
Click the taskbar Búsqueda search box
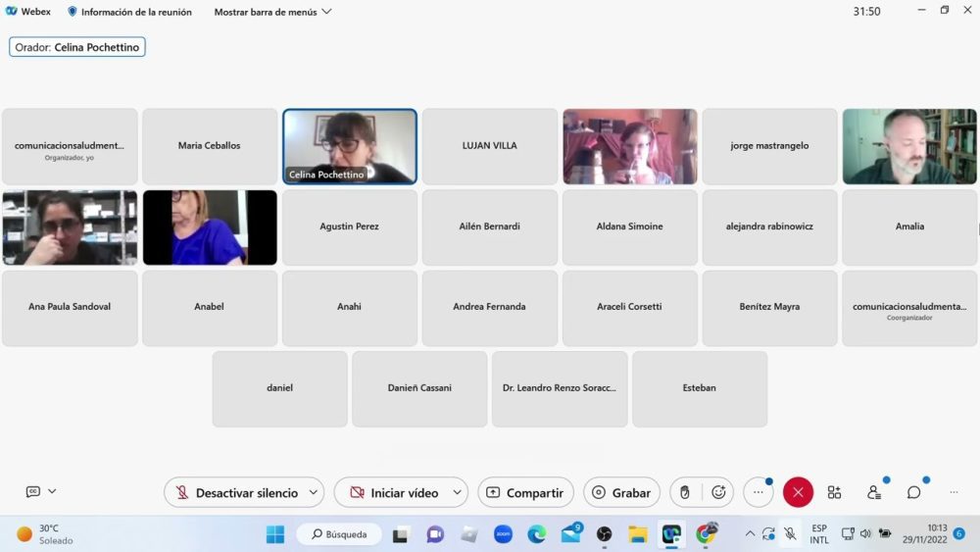tap(339, 534)
